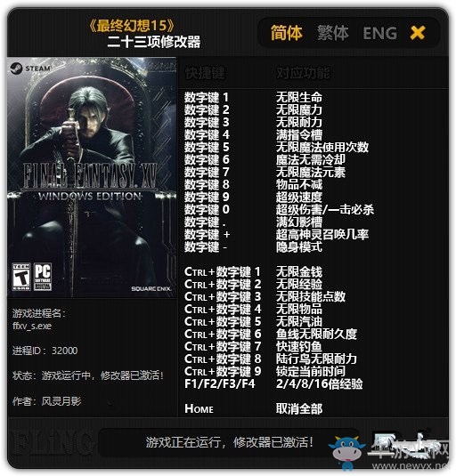This screenshot has width=456, height=476.
Task: Switch language to 简体
Action: (287, 33)
